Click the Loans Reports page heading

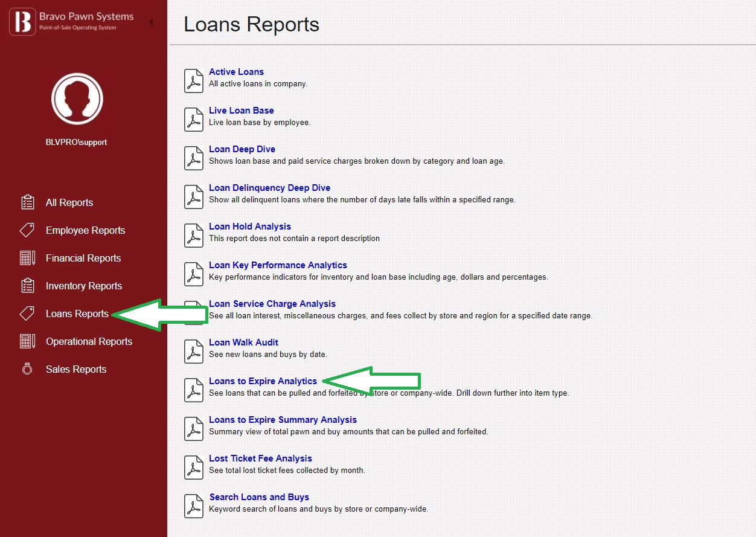coord(251,25)
